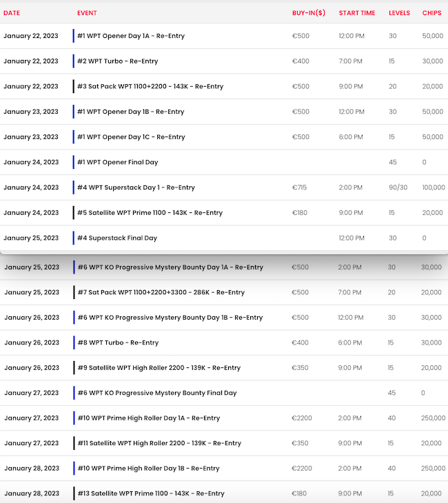Open #6 Mystery Bounty Final Day event
The width and height of the screenshot is (448, 503).
pos(157,393)
